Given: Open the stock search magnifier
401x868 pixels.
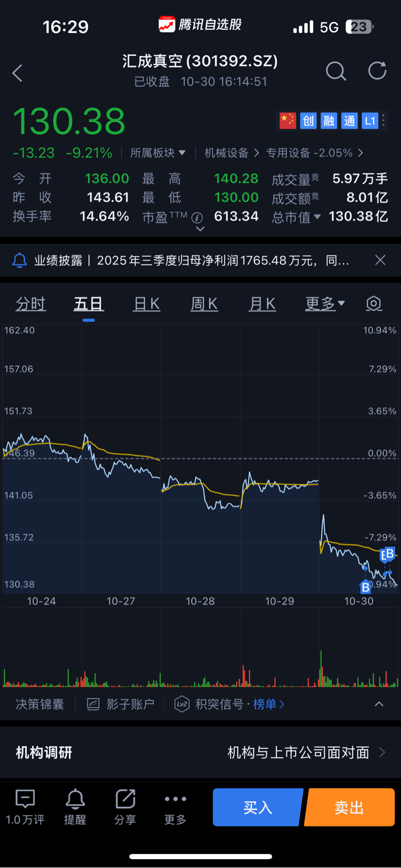Looking at the screenshot, I should (336, 71).
